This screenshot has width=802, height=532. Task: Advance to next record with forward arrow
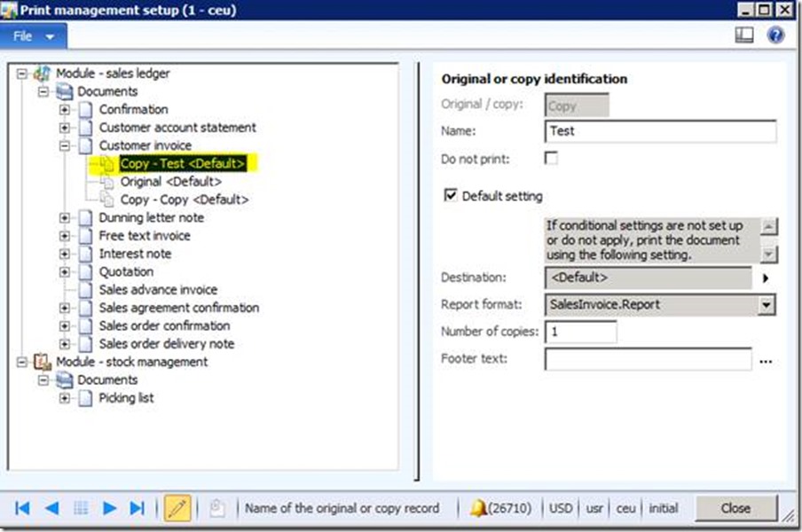pyautogui.click(x=108, y=507)
